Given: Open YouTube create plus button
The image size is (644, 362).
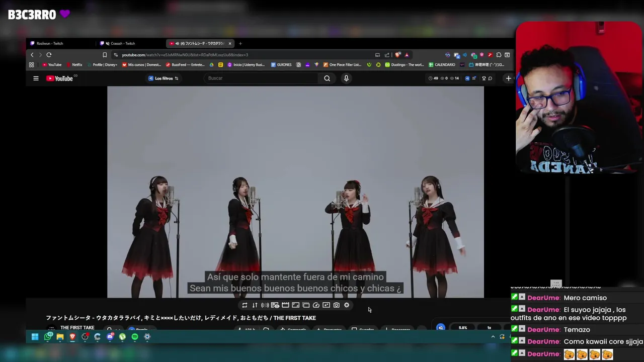Looking at the screenshot, I should coord(508,78).
